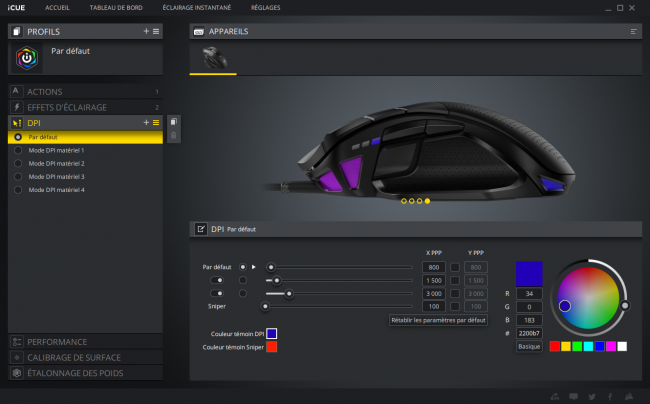Click the DPI edit pencil icon
The height and width of the screenshot is (404, 650).
(x=201, y=229)
